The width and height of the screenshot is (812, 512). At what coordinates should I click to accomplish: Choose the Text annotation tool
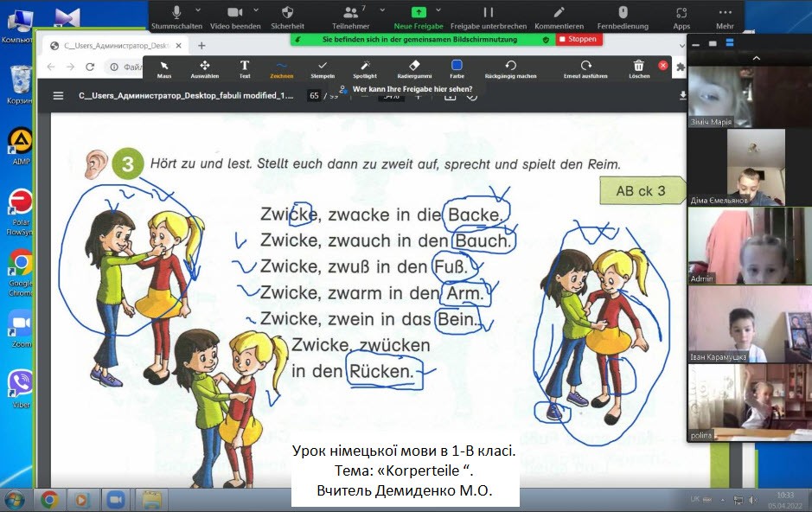[x=245, y=68]
